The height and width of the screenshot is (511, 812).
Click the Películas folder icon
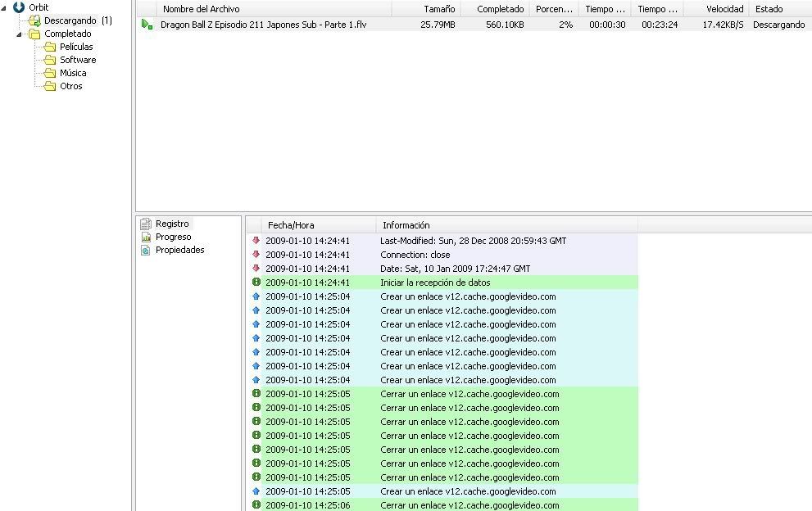pos(50,47)
